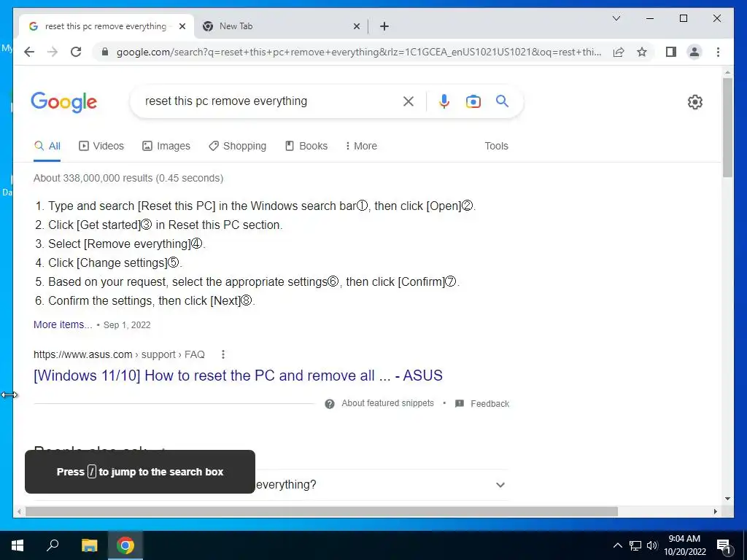Bookmark this page with the star icon

(x=642, y=52)
